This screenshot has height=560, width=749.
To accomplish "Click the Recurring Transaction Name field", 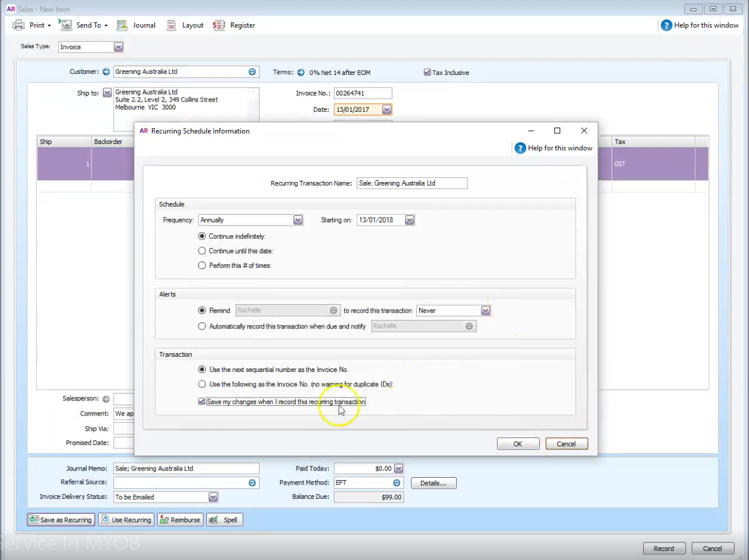I will click(x=411, y=183).
